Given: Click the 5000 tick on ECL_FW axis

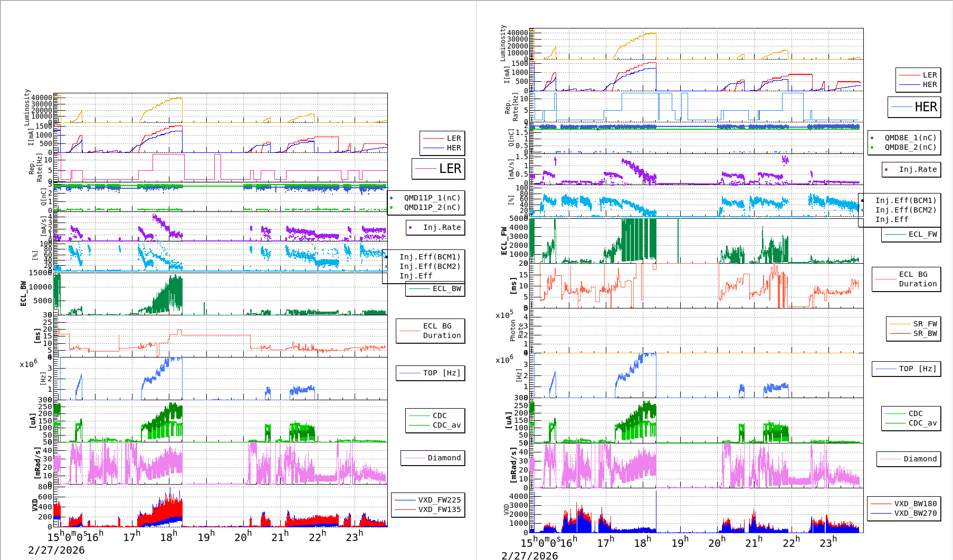Looking at the screenshot, I should pyautogui.click(x=518, y=218).
